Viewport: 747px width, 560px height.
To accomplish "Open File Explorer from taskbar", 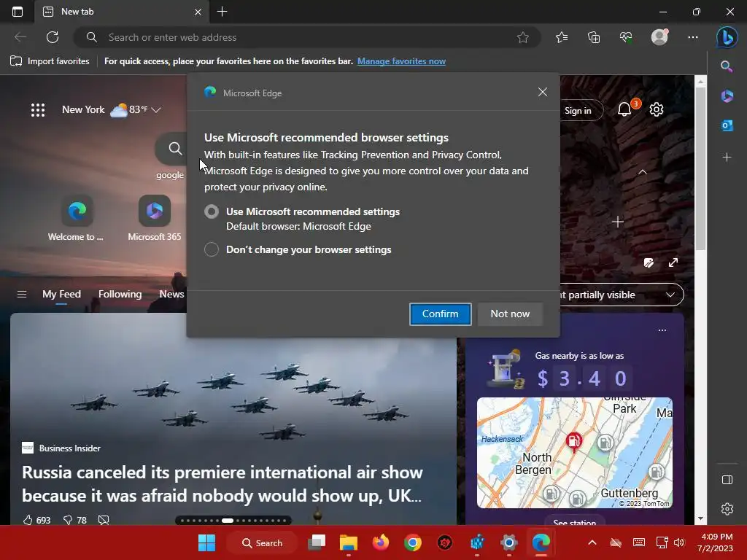I will [348, 542].
